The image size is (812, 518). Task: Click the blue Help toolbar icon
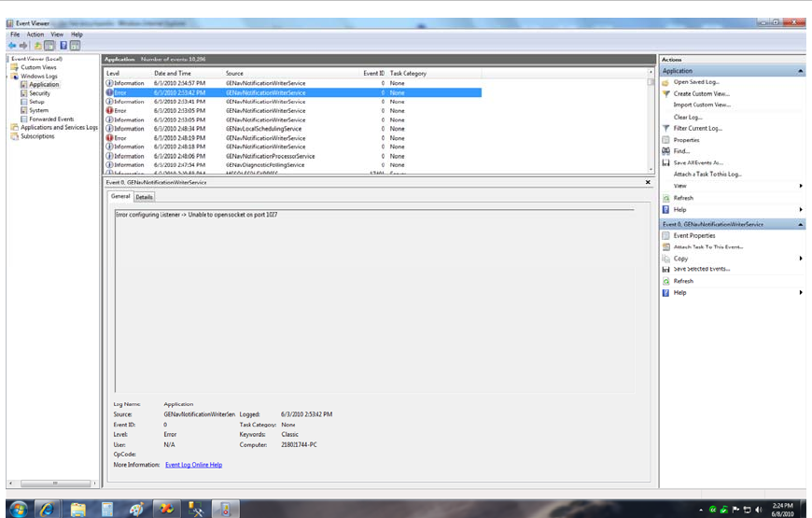tap(63, 46)
